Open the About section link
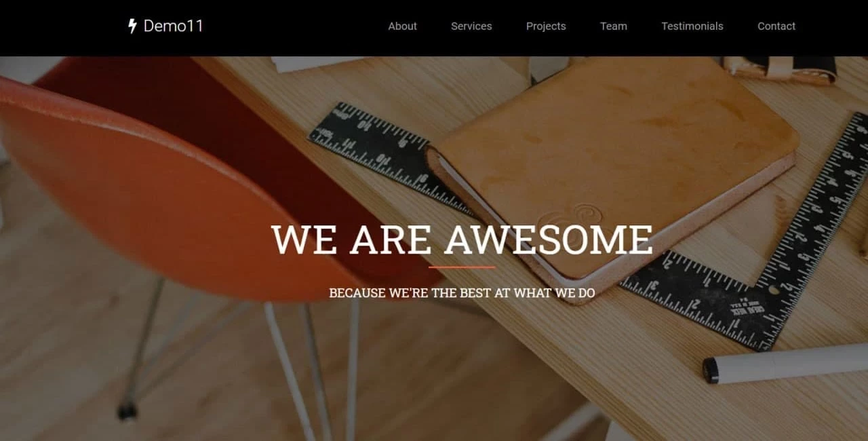The image size is (868, 441). 403,26
